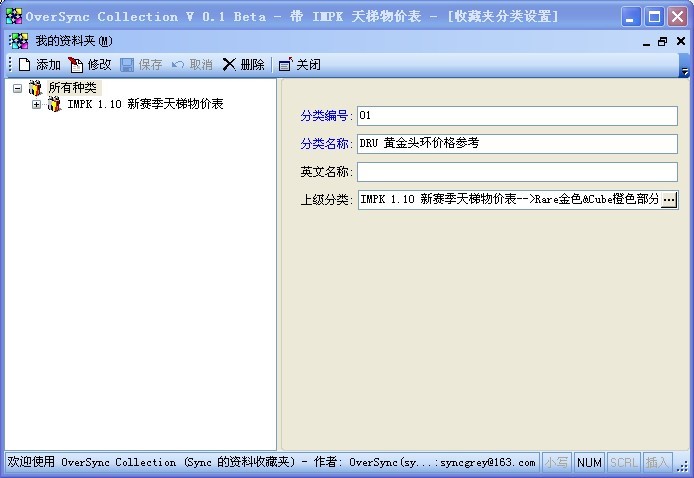The width and height of the screenshot is (694, 478).
Task: Click the empty 英文名称 input field
Action: tap(517, 172)
